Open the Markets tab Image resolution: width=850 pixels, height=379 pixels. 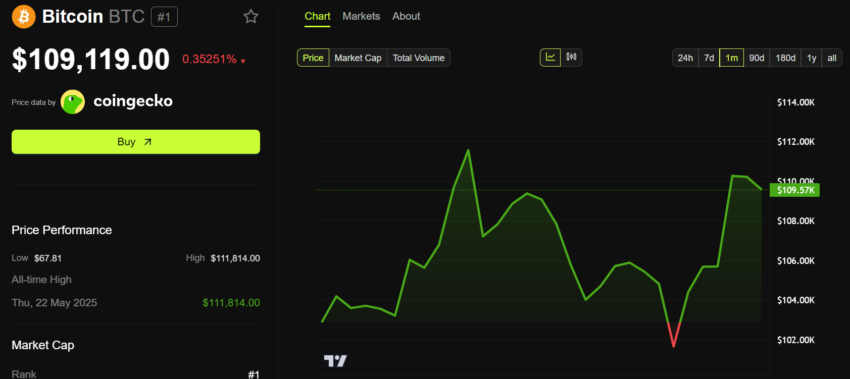click(361, 16)
